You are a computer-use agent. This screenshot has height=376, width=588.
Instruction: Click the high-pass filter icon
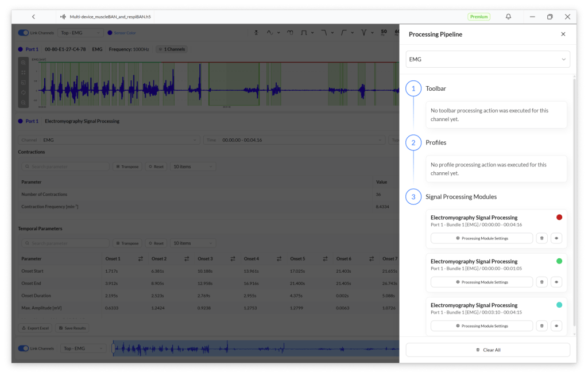click(343, 33)
